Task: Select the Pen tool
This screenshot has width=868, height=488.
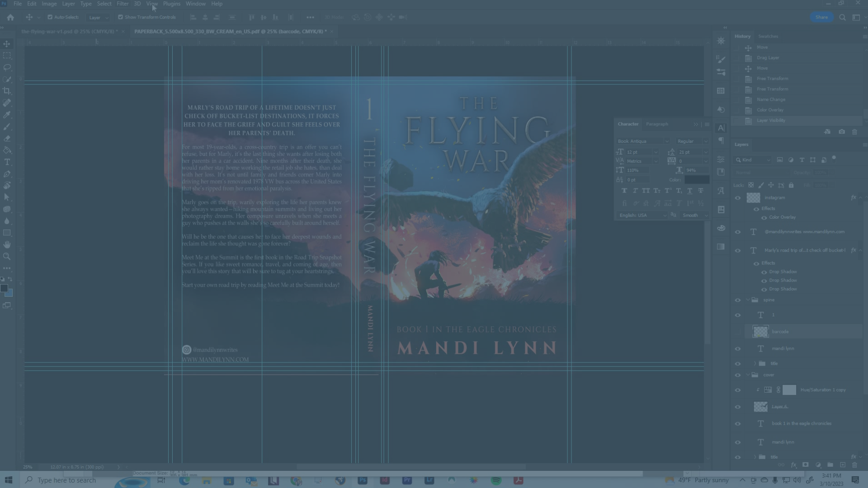Action: [x=7, y=174]
